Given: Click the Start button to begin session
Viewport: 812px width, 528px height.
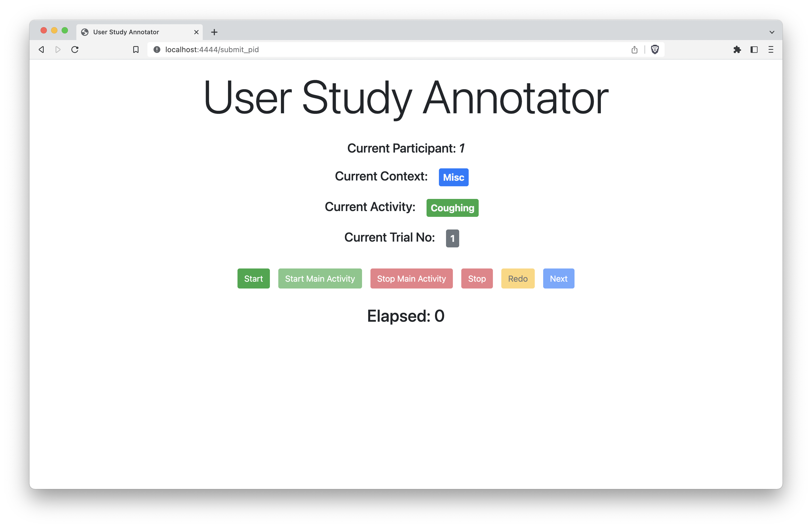Looking at the screenshot, I should tap(253, 278).
